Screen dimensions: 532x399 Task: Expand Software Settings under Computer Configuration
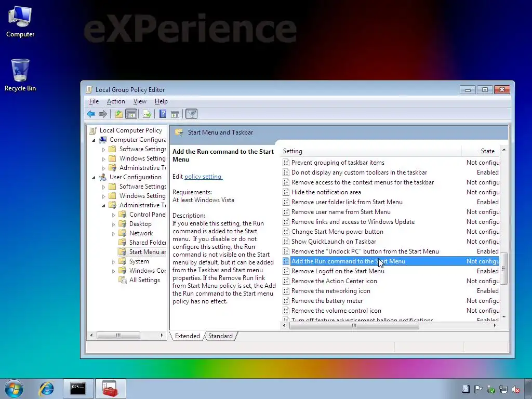103,149
